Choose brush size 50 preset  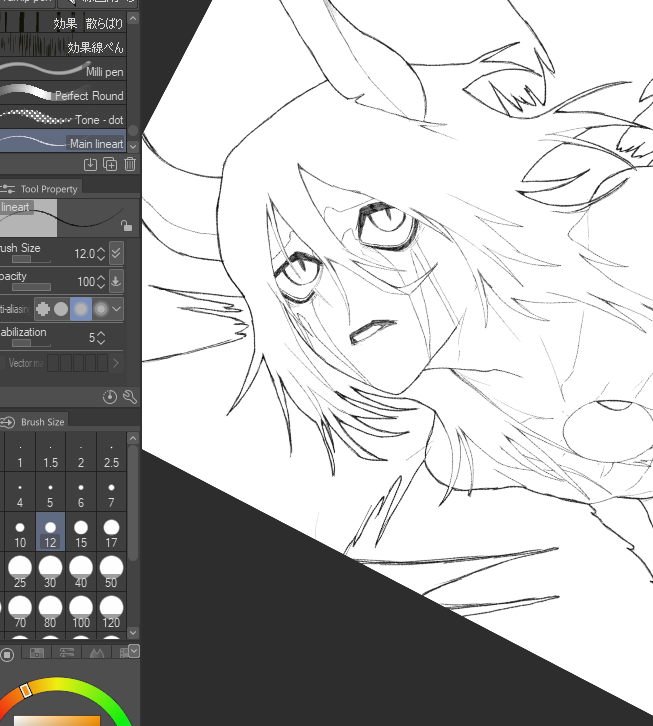(x=111, y=573)
